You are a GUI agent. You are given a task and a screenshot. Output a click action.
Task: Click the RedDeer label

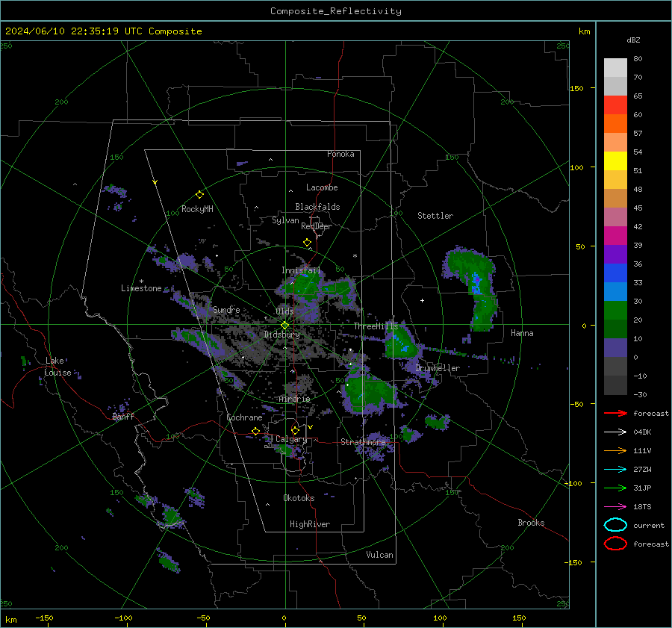pos(317,226)
